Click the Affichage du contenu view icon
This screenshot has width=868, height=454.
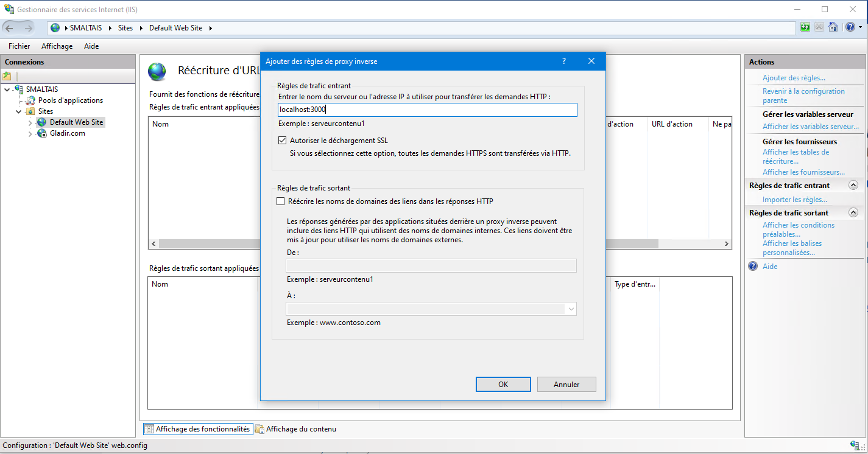(259, 429)
